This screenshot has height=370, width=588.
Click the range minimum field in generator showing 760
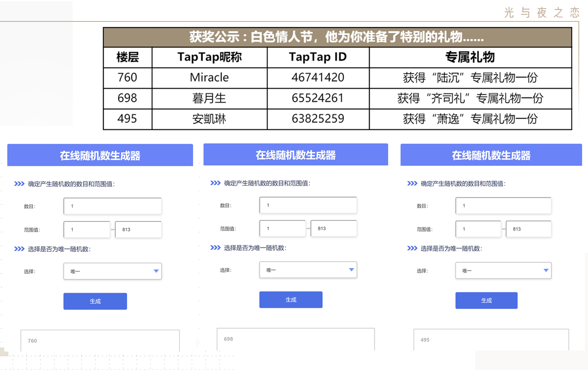click(87, 230)
